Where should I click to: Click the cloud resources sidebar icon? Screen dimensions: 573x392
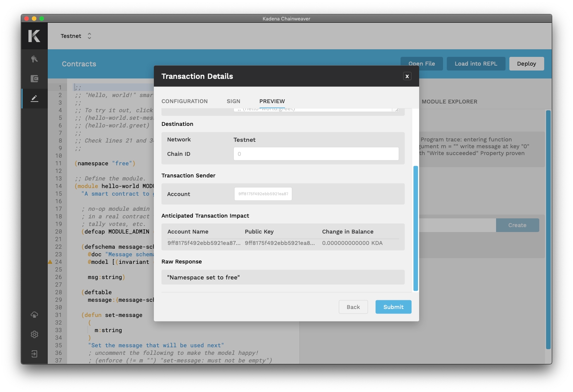(34, 315)
